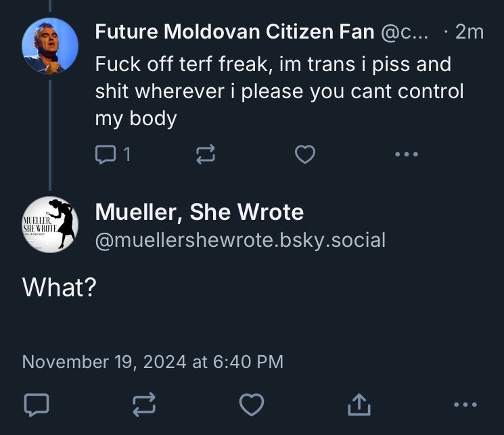Screen dimensions: 504x435
Task: Open Future Moldovan Citizen Fan's profile picture
Action: pyautogui.click(x=50, y=47)
